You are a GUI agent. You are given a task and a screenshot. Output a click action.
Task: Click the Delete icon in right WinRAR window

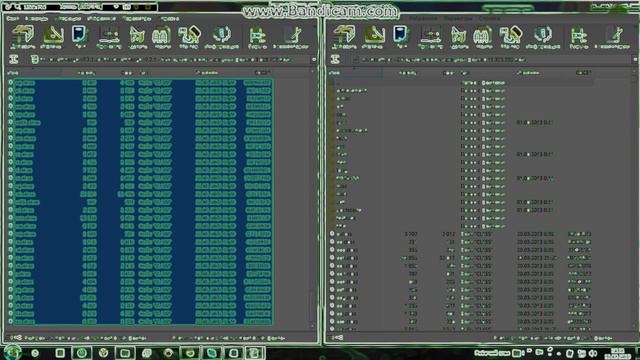point(458,36)
